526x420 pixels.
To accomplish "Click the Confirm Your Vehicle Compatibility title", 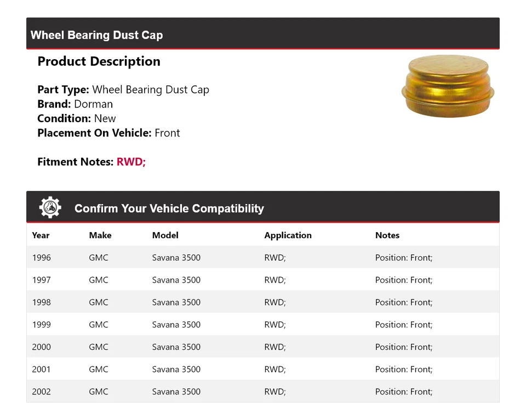I will [x=169, y=209].
